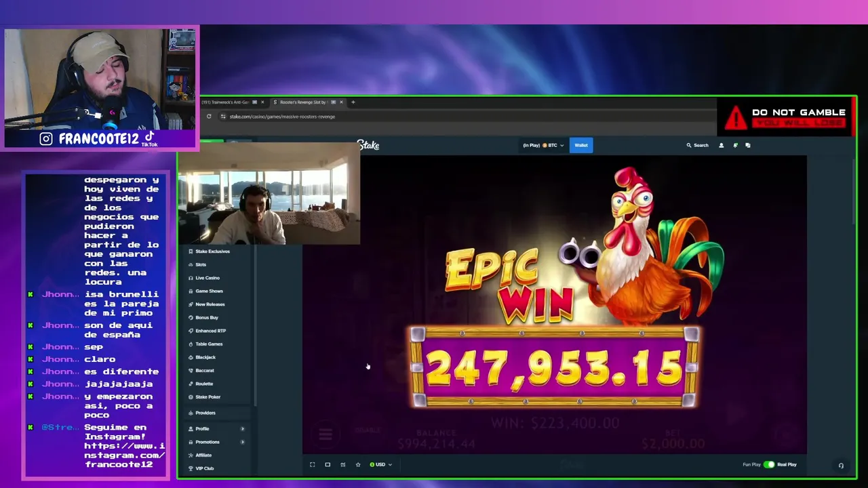Toggle Fun Play / Real Play switch
The height and width of the screenshot is (488, 868).
(x=769, y=464)
